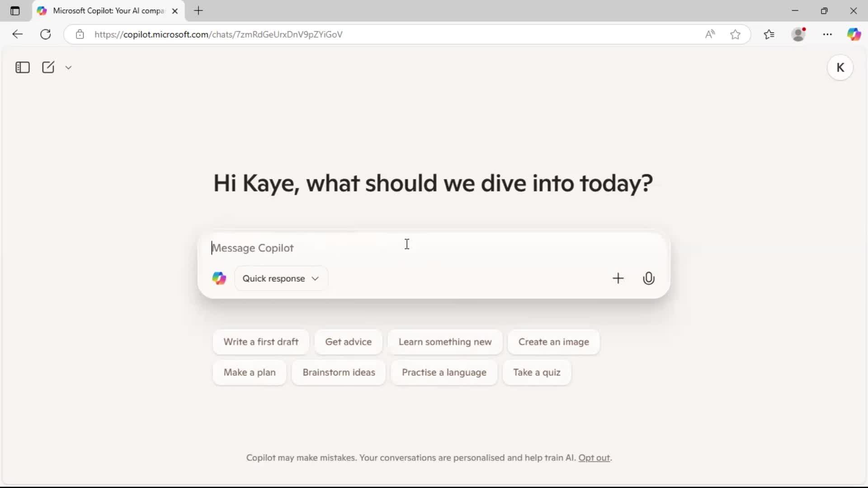Click Opt out of AI training
Image resolution: width=868 pixels, height=488 pixels.
point(594,458)
